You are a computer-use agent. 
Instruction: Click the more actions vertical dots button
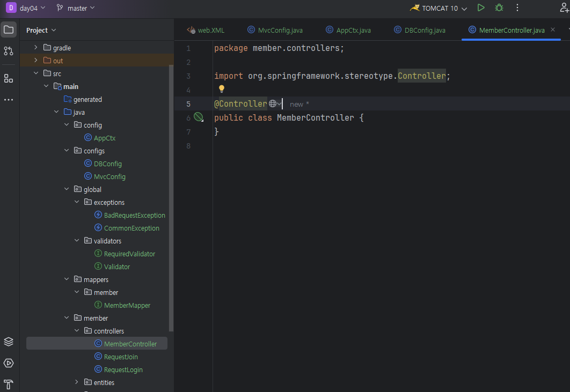[517, 8]
